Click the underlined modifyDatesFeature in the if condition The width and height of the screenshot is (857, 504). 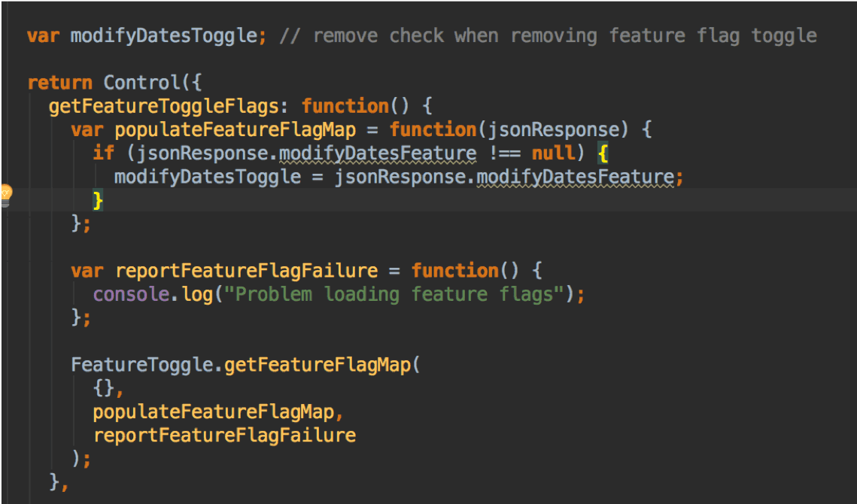pyautogui.click(x=378, y=153)
